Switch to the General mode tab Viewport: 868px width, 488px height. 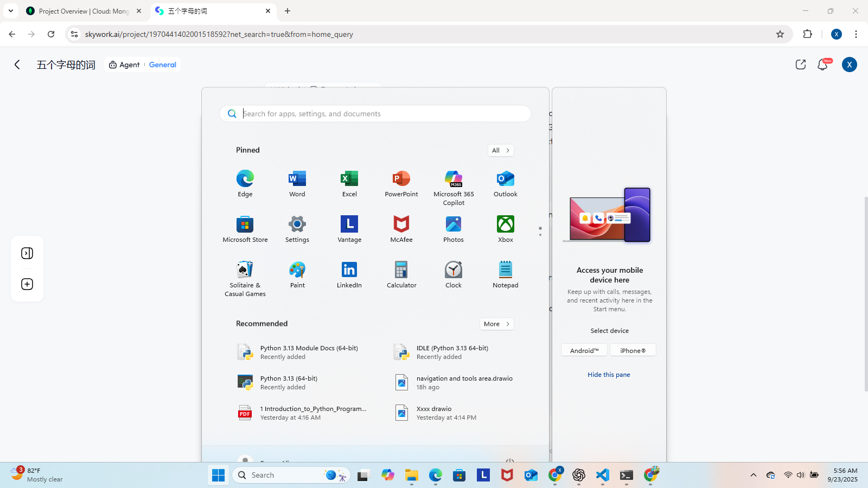[162, 65]
